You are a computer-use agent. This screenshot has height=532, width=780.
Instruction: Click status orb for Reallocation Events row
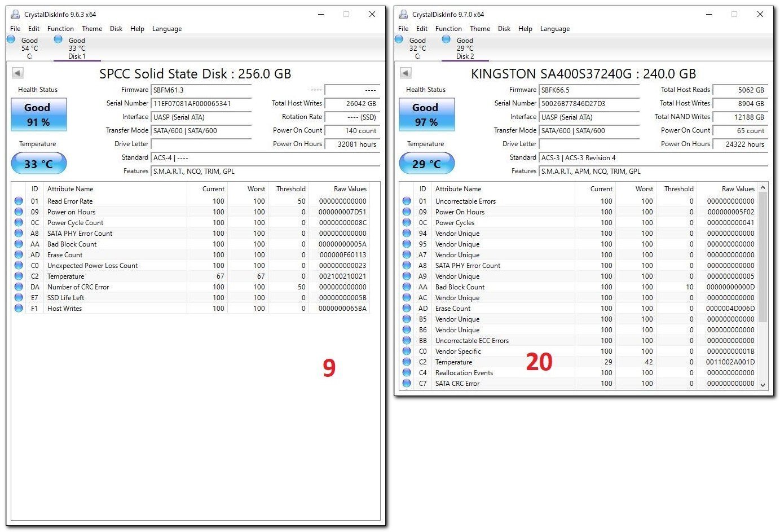pyautogui.click(x=407, y=372)
